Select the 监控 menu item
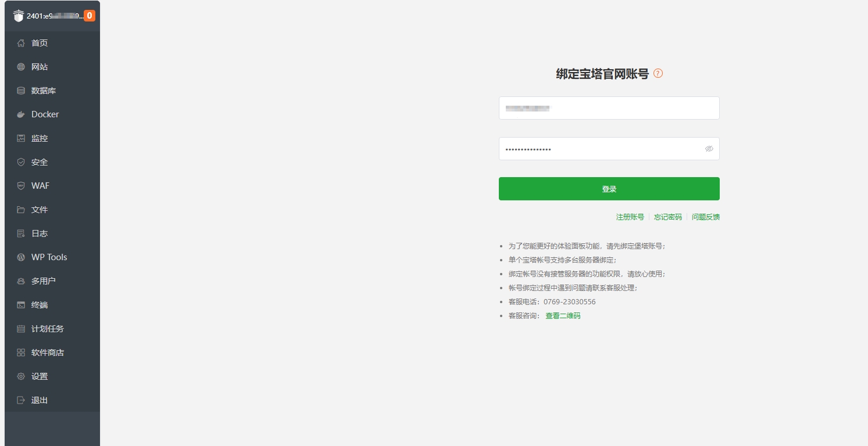This screenshot has height=446, width=868. click(x=52, y=138)
